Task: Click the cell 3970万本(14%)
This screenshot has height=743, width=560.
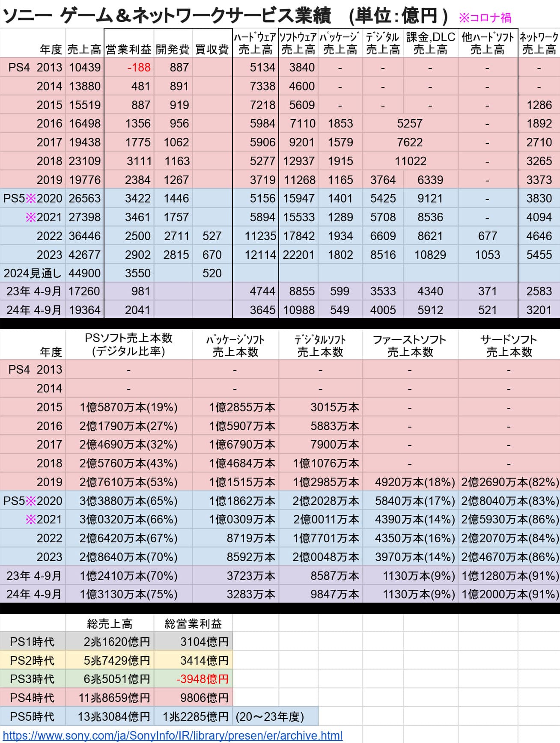Action: click(415, 557)
